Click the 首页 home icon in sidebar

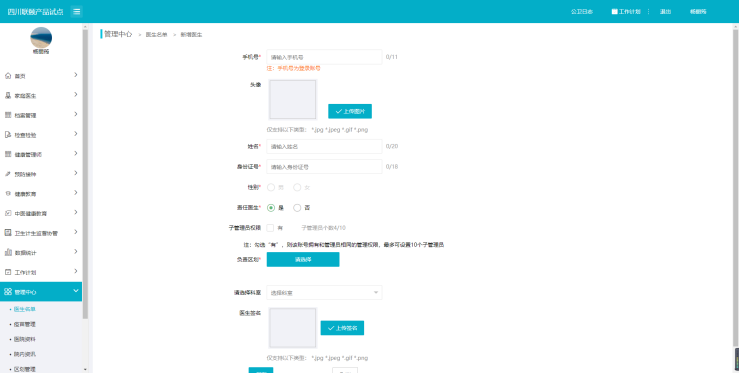pos(8,76)
